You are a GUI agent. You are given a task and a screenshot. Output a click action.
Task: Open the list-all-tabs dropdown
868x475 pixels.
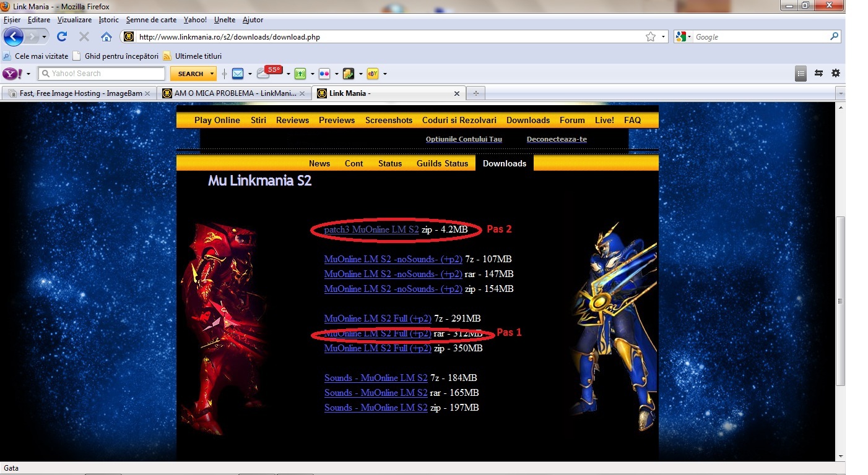(840, 93)
